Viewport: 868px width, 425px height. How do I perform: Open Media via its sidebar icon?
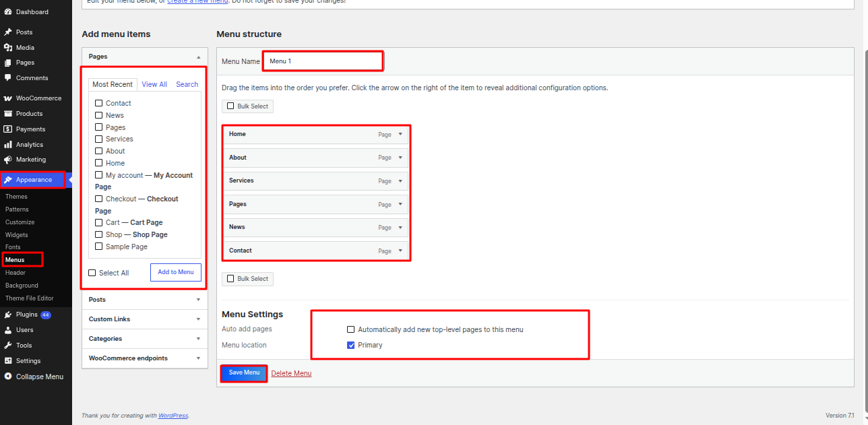tap(8, 48)
